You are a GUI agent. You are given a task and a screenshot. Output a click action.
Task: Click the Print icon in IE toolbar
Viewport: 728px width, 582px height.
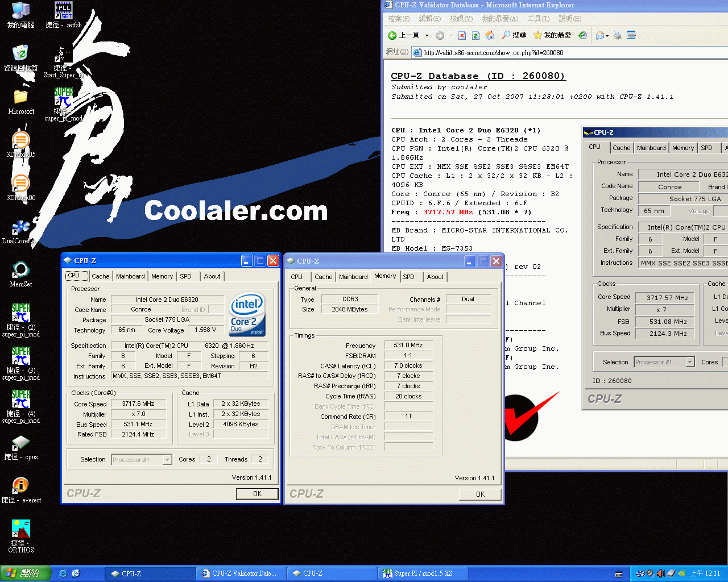[617, 35]
